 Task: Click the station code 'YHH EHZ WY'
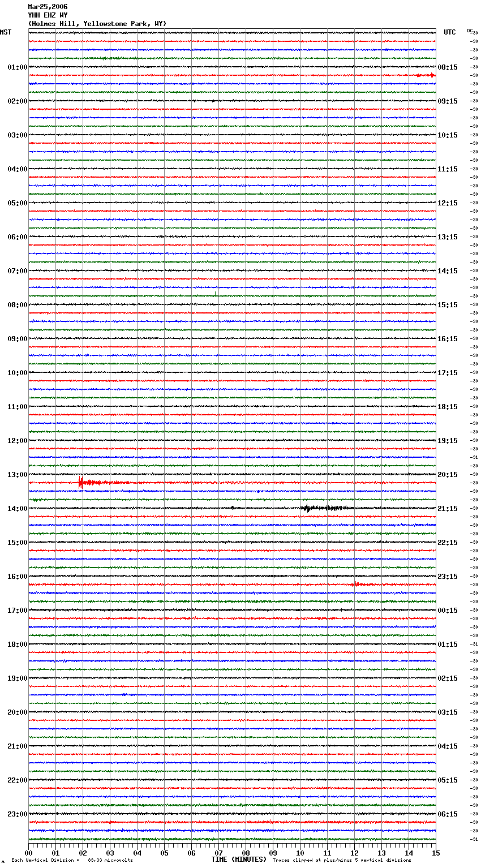[48, 15]
